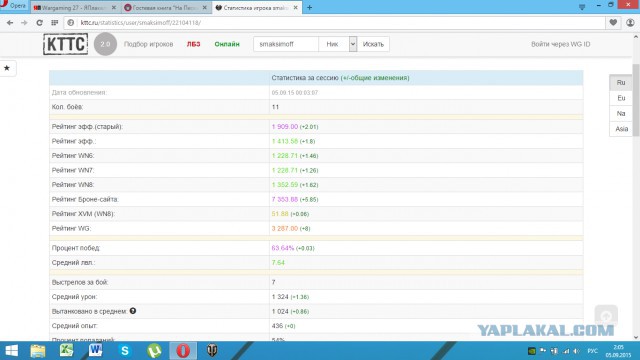Click the KTTC logo
This screenshot has height=360, width=640.
pos(65,44)
